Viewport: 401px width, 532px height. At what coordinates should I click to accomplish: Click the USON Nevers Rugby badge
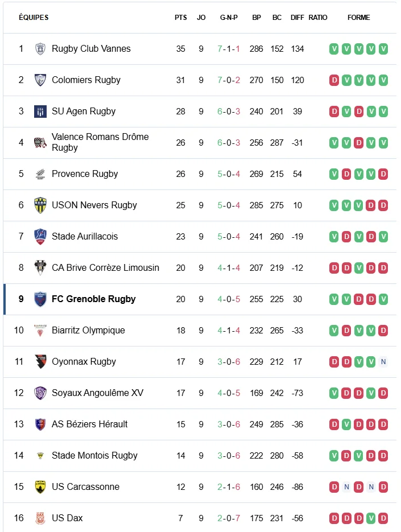[x=40, y=205]
